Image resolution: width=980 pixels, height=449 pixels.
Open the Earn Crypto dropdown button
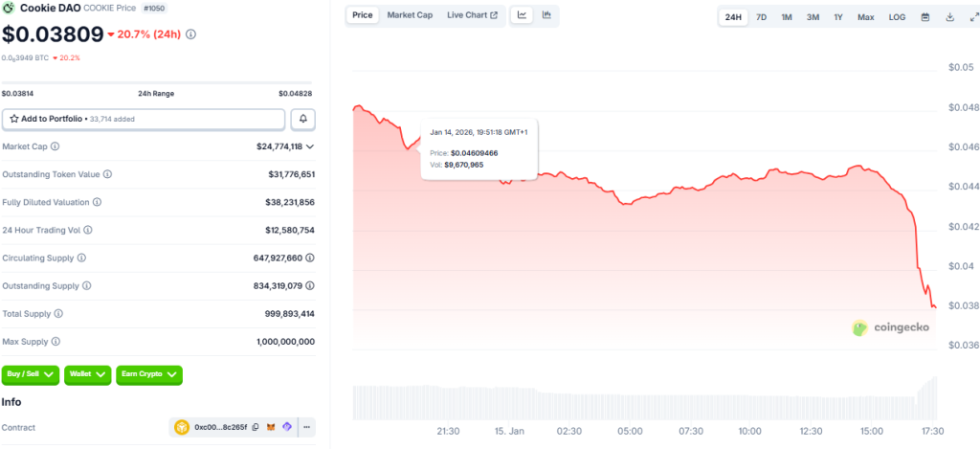point(149,375)
